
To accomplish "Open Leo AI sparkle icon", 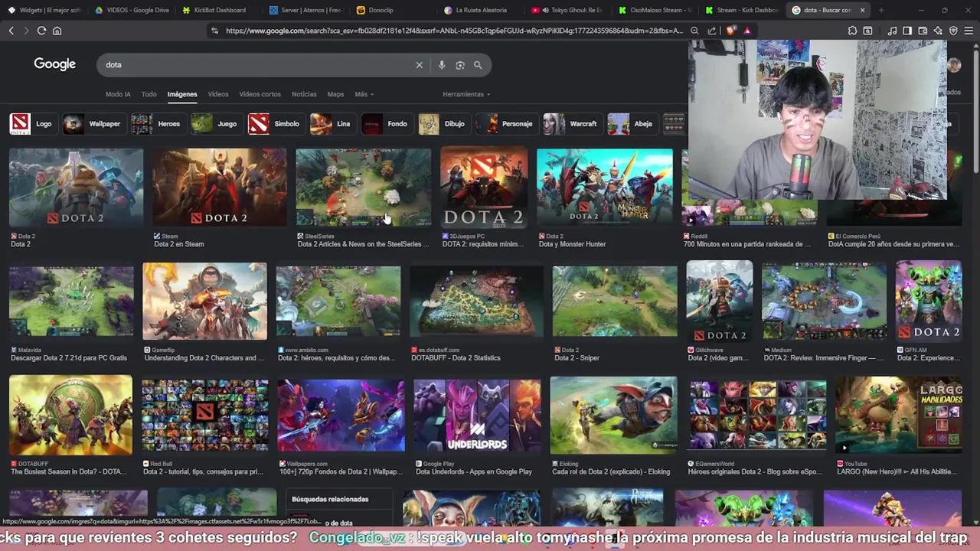I will [938, 31].
